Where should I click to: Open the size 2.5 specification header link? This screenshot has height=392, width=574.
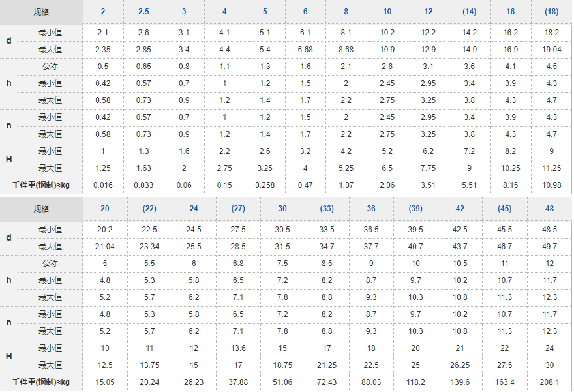click(x=143, y=12)
